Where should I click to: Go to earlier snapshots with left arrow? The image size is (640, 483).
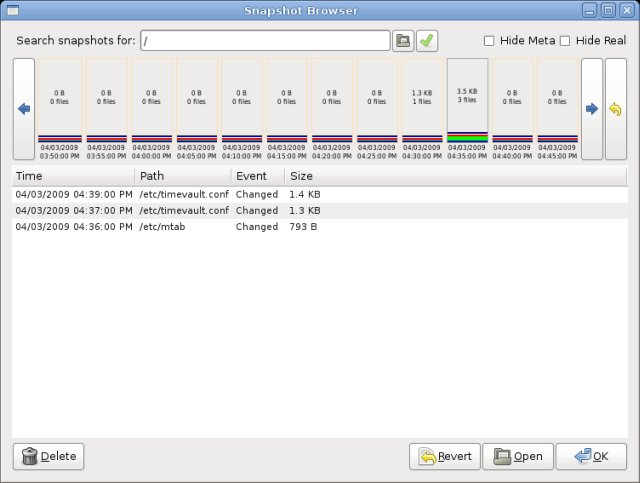(24, 109)
